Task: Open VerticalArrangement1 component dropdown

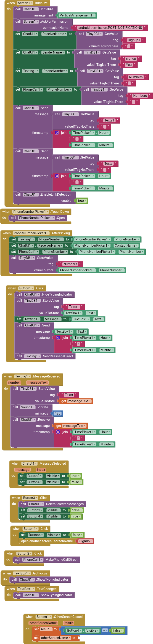Action: coord(77,15)
